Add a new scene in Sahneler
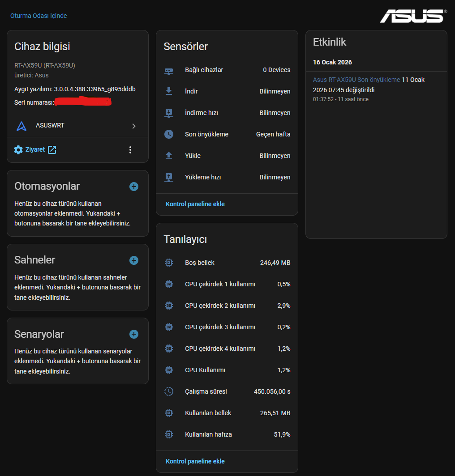 (134, 260)
